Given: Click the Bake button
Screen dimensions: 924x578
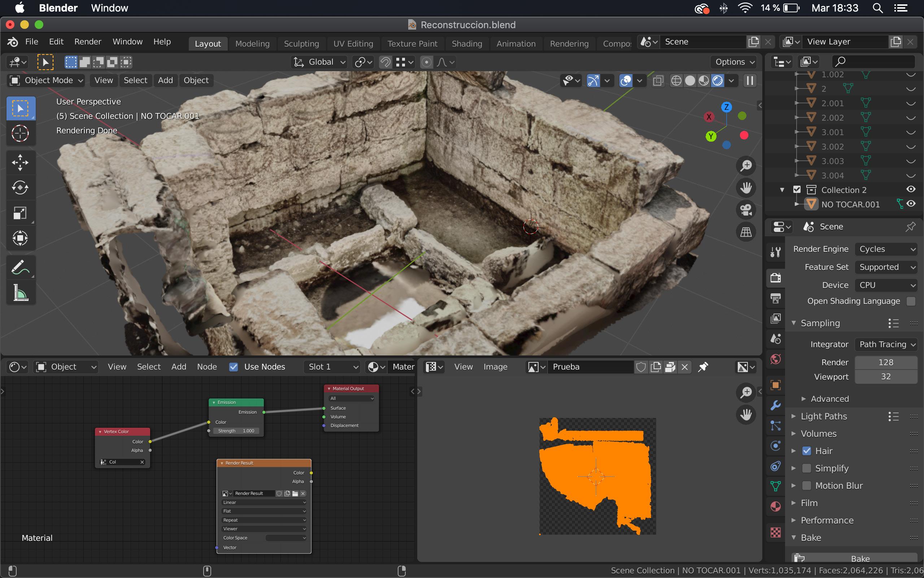Looking at the screenshot, I should click(854, 558).
